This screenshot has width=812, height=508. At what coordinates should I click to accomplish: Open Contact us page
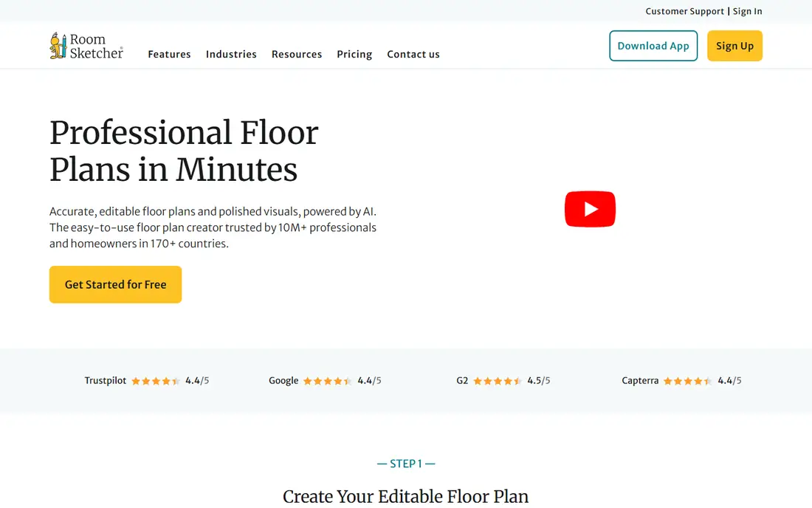413,55
